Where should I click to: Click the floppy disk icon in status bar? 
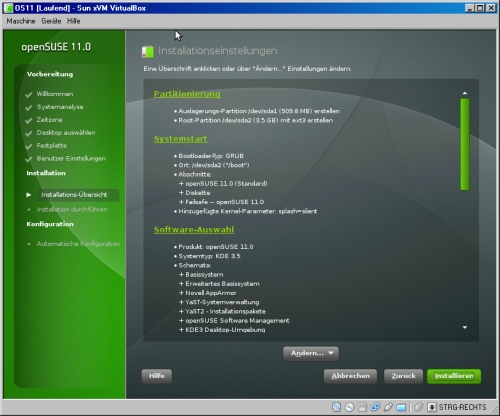pos(362,407)
